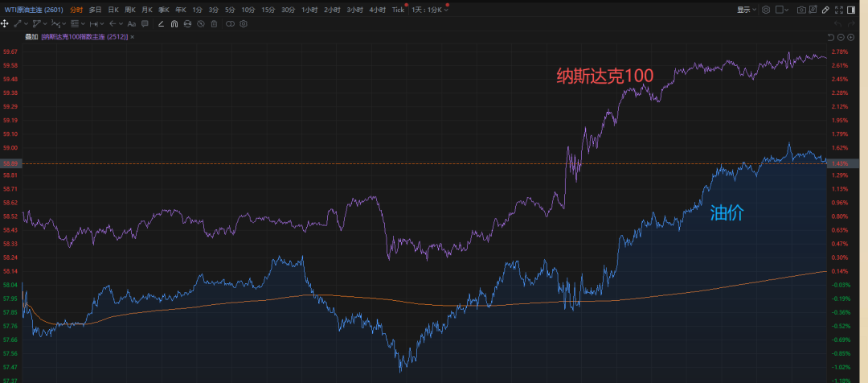The image size is (868, 383).
Task: Click the 叠加 overlay label
Action: click(x=31, y=36)
